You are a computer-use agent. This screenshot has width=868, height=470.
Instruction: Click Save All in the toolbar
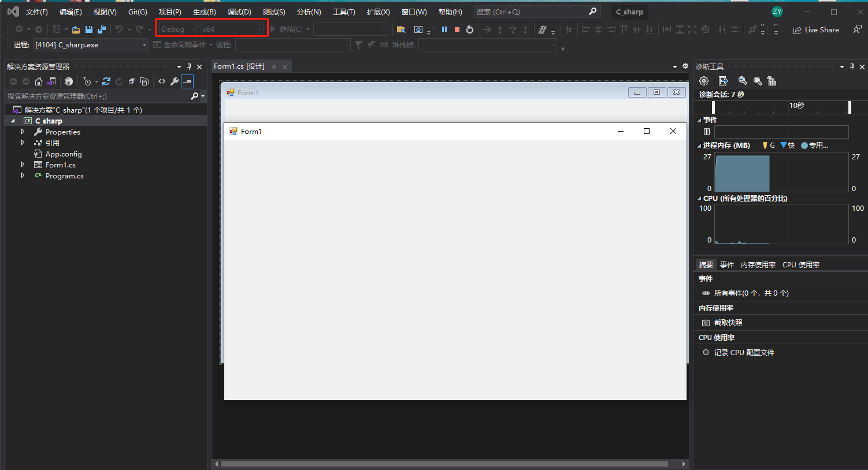point(102,29)
